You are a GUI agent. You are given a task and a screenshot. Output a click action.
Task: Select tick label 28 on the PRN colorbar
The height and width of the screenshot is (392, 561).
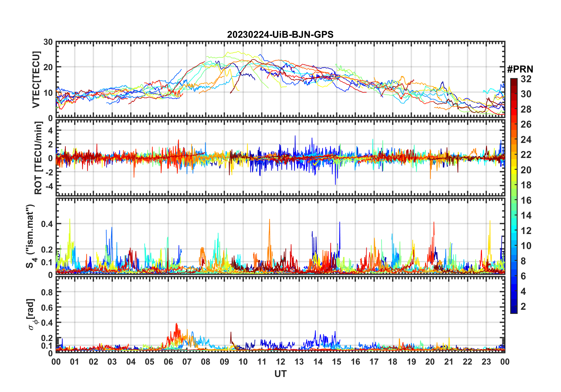point(526,109)
